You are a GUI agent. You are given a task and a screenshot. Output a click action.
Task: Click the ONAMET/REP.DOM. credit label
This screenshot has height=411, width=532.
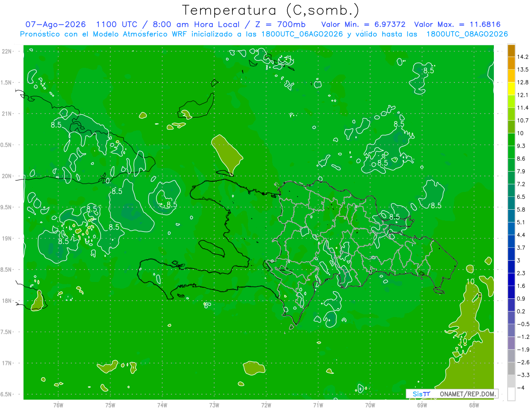click(467, 394)
